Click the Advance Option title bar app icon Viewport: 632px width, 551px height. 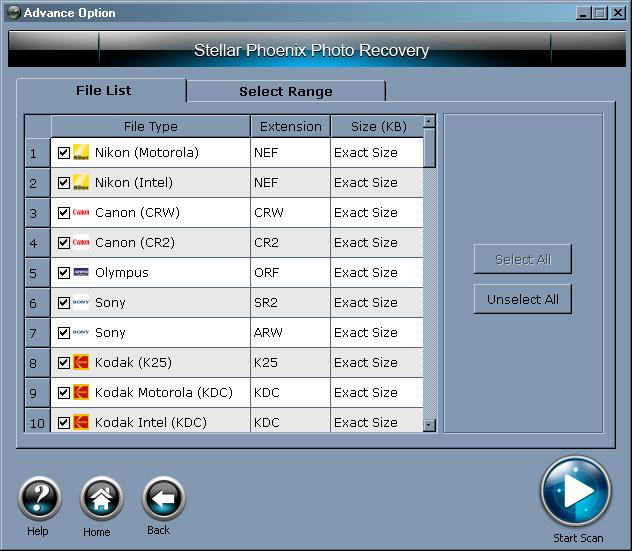point(14,13)
